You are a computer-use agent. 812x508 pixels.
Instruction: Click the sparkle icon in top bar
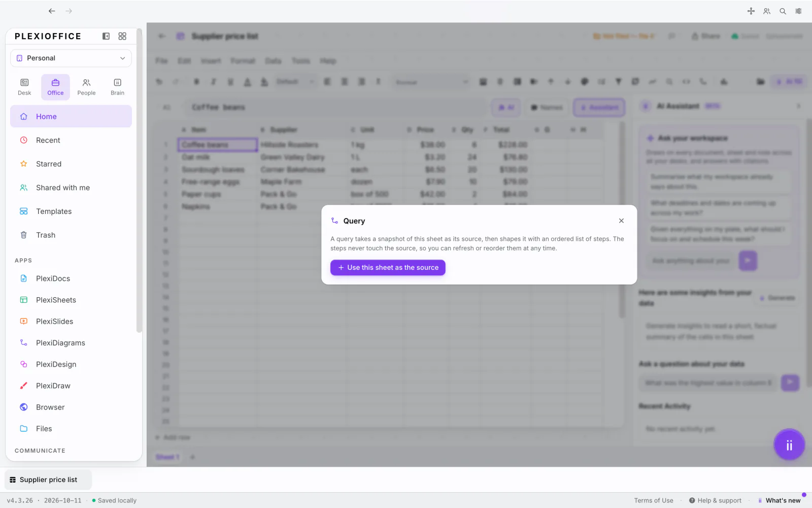tap(751, 11)
